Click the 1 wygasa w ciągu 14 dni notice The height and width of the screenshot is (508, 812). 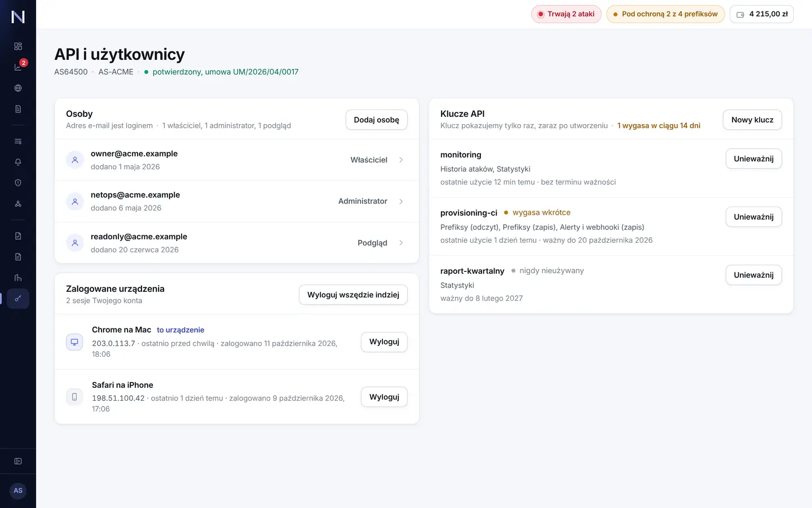tap(659, 125)
